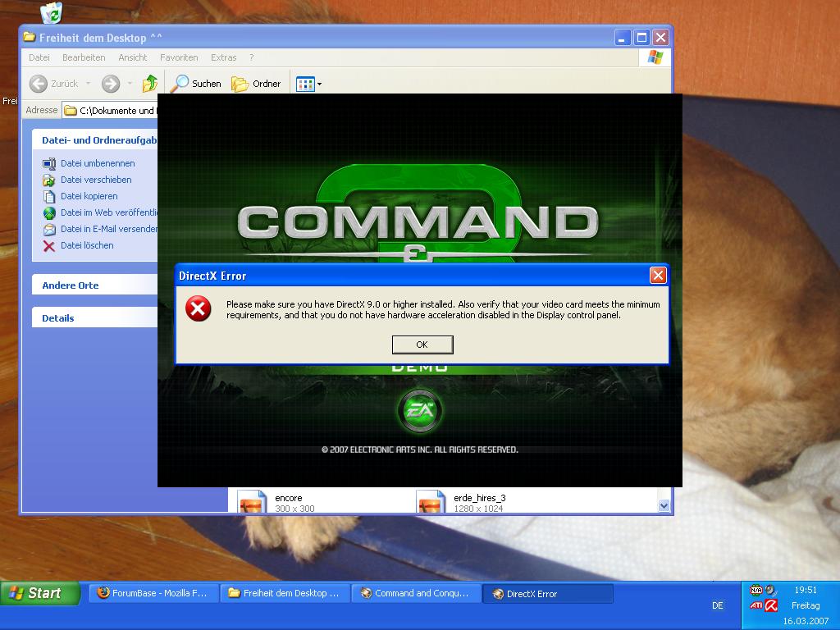Click Datei im Web veröffentlichen link
The height and width of the screenshot is (630, 840).
(109, 212)
